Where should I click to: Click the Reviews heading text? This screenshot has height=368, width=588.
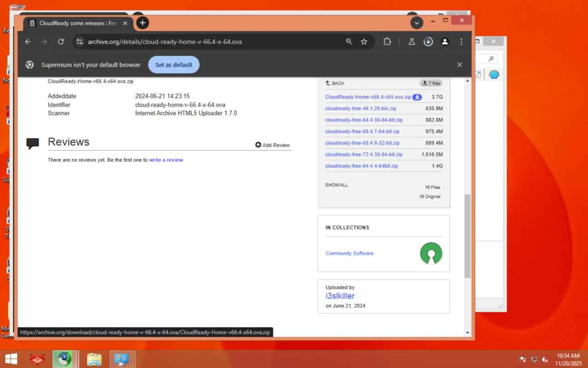68,142
